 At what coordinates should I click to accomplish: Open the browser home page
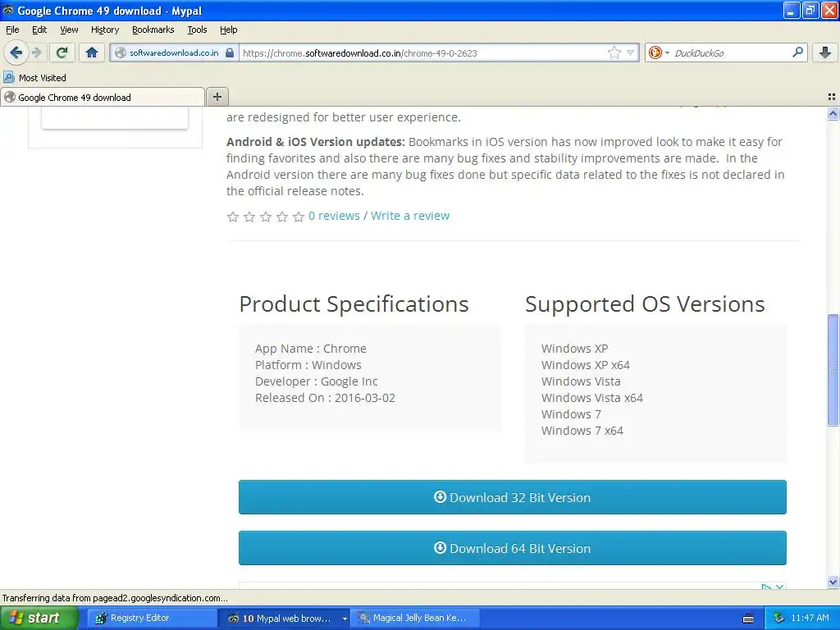click(92, 52)
